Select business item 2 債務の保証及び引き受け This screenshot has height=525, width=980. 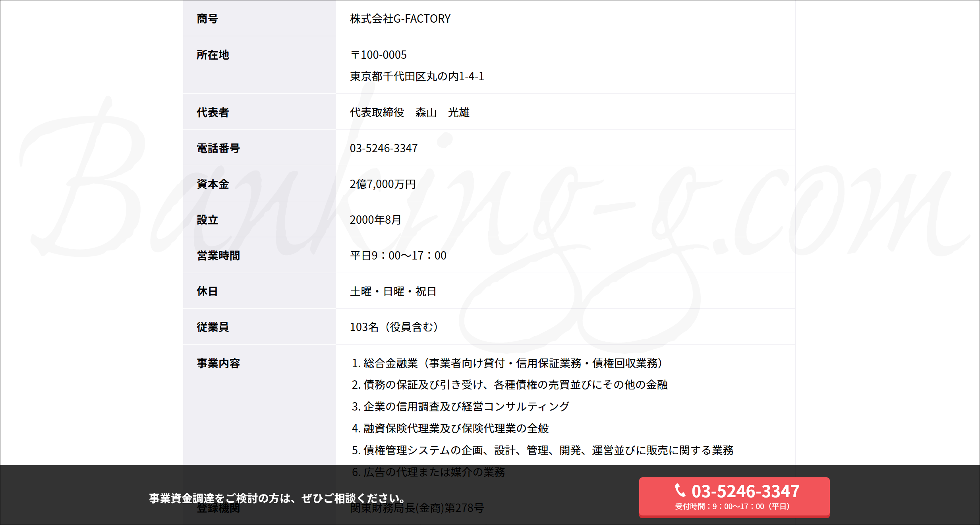[510, 385]
